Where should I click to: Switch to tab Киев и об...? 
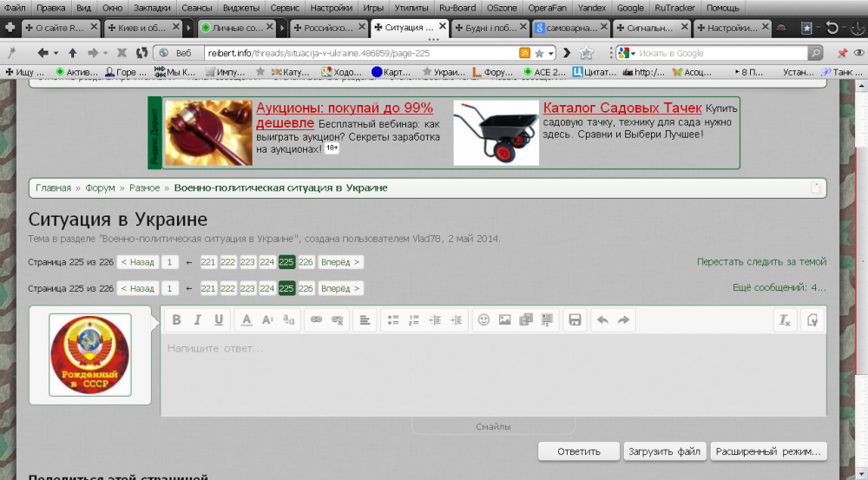[x=141, y=27]
